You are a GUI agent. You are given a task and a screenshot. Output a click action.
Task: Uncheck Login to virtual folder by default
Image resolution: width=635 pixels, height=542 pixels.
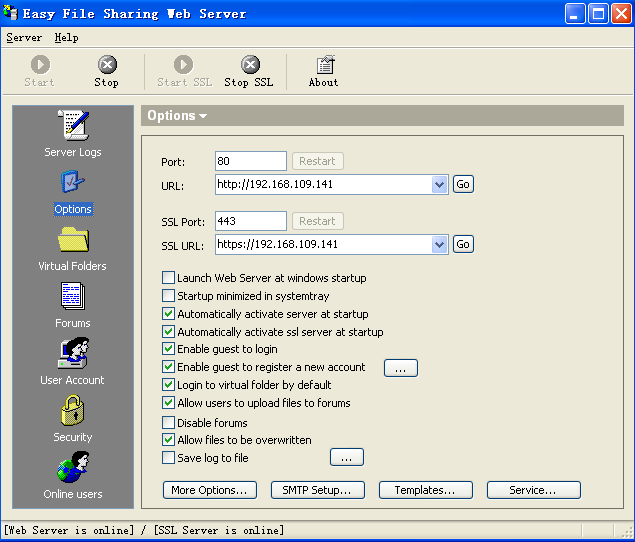point(168,385)
